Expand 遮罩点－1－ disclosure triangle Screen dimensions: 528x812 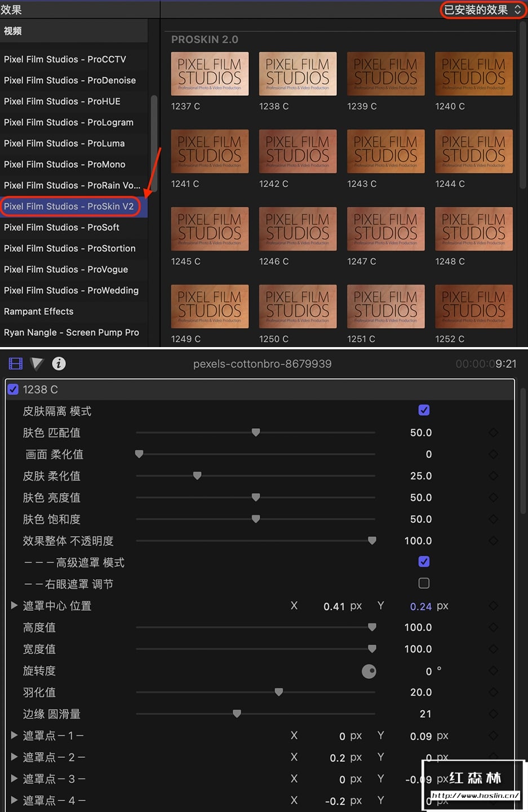coord(14,735)
